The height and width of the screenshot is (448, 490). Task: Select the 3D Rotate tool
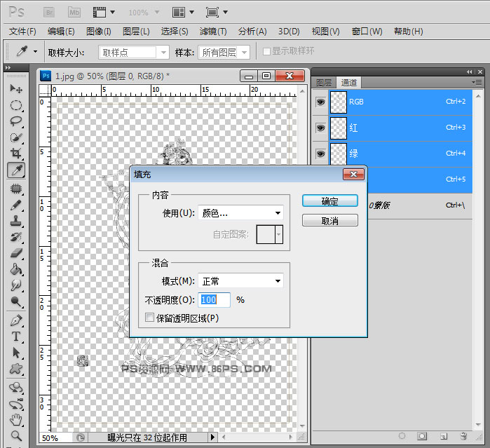[x=16, y=388]
